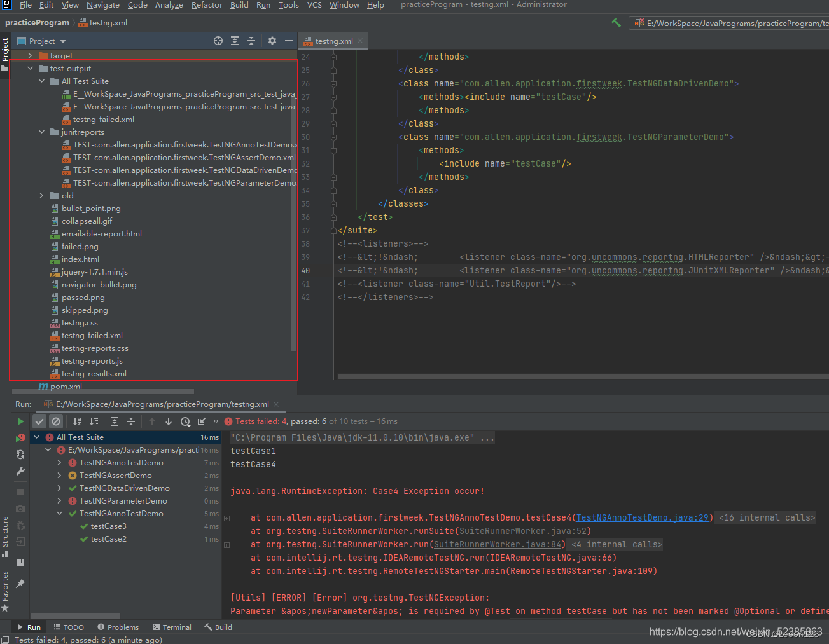Open the Build menu

pyautogui.click(x=239, y=5)
